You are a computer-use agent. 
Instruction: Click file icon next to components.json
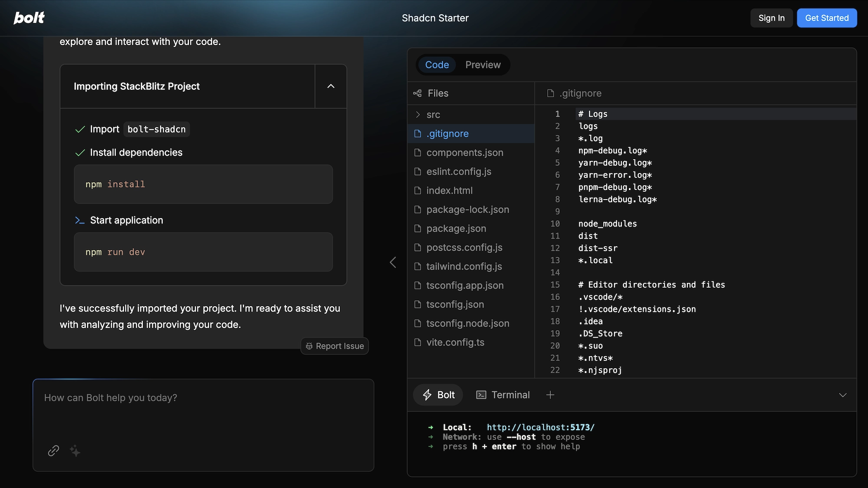[x=418, y=153]
